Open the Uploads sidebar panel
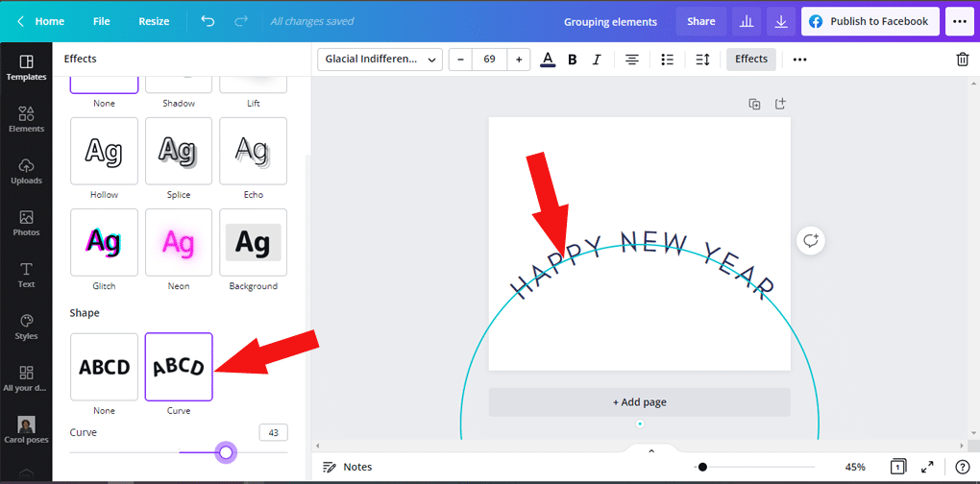 26,172
